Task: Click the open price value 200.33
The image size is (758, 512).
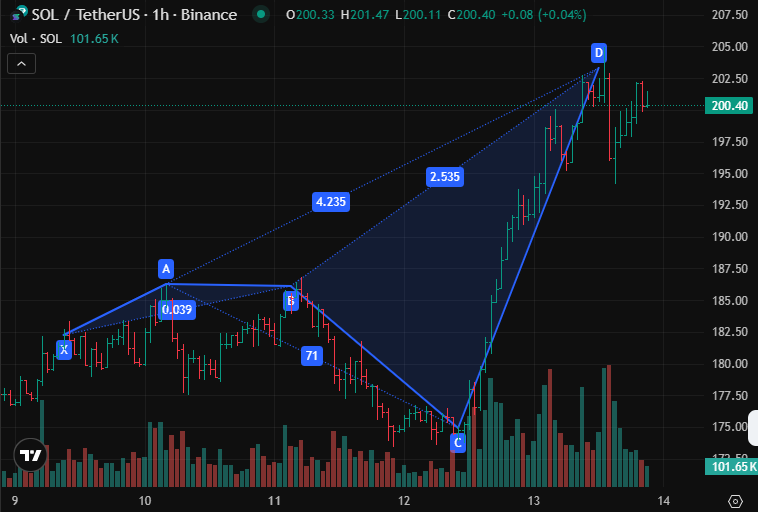Action: pyautogui.click(x=315, y=15)
